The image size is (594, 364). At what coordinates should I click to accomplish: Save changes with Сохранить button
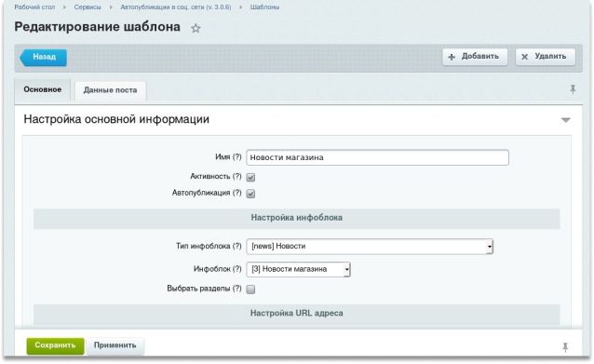[x=55, y=345]
